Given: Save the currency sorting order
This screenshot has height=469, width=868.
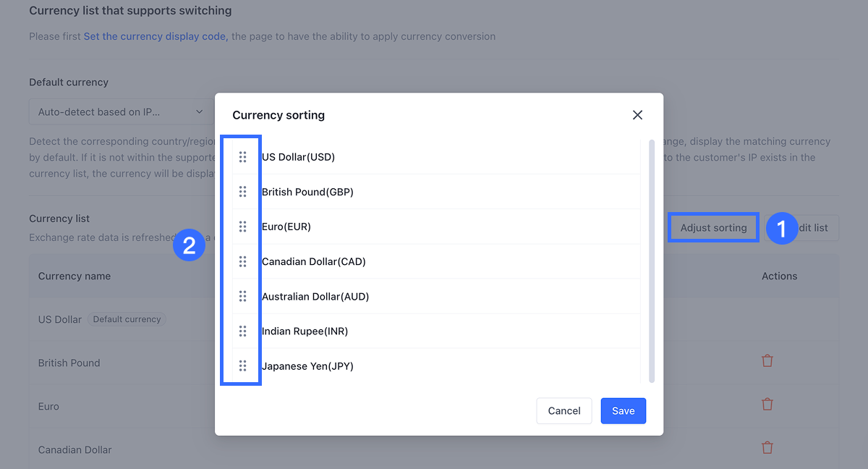Looking at the screenshot, I should click(623, 411).
